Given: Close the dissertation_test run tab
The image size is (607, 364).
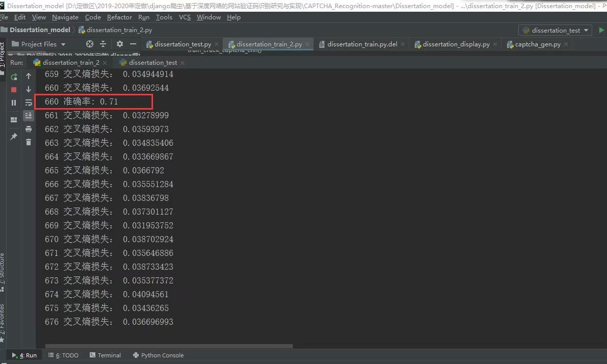Looking at the screenshot, I should tap(182, 63).
